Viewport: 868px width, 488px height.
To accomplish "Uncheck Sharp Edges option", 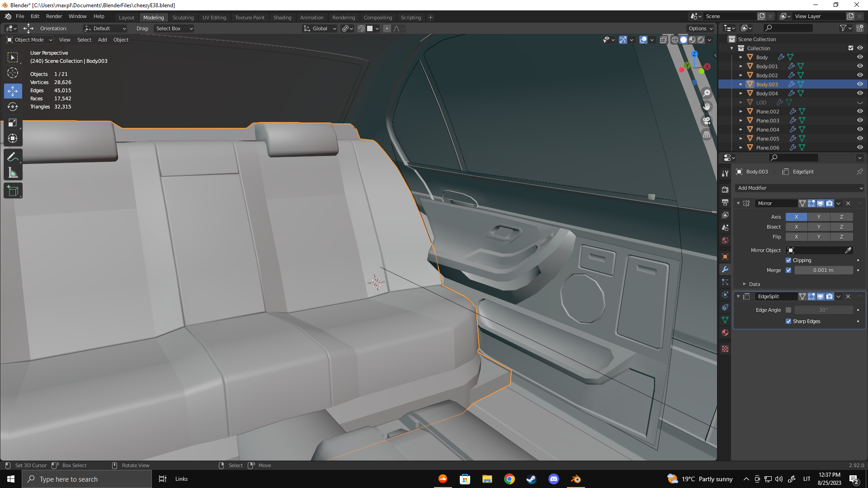I will pyautogui.click(x=788, y=321).
